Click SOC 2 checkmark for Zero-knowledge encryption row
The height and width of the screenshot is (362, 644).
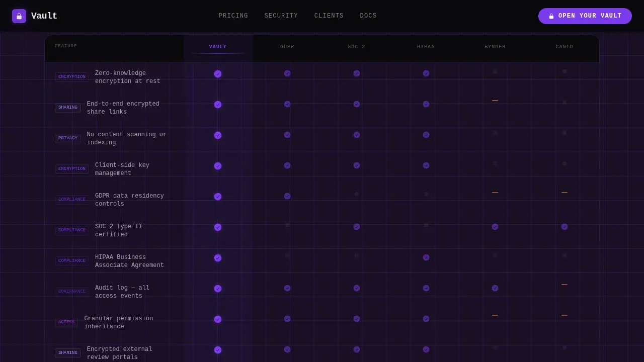point(357,73)
